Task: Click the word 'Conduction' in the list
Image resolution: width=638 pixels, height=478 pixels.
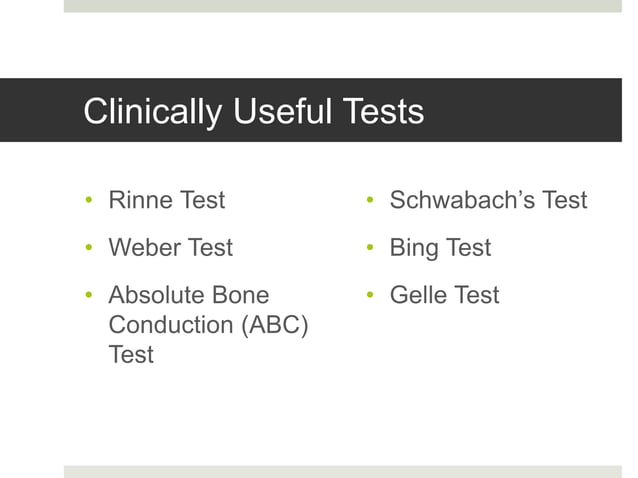Action: (171, 325)
